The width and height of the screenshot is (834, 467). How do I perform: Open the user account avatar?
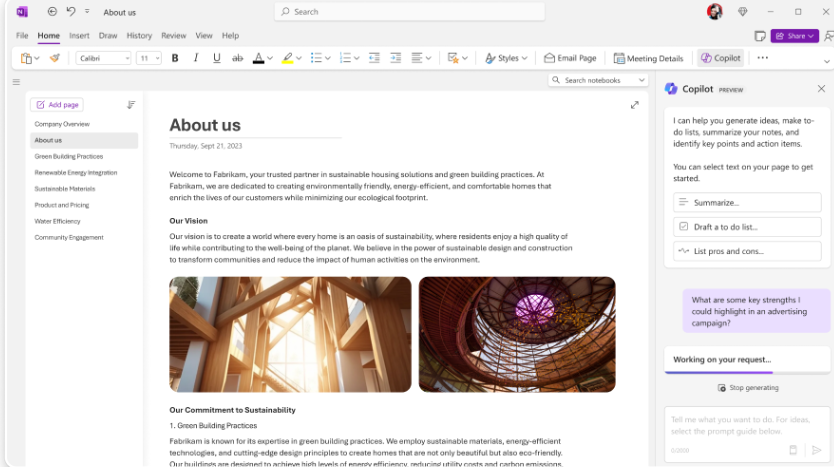click(715, 12)
